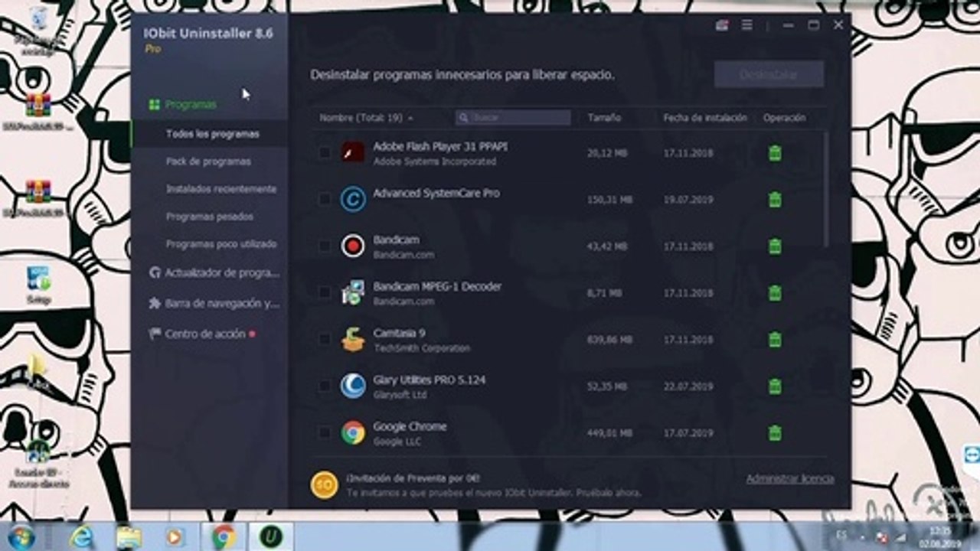Click the uninstall trash icon for Bandicam

click(x=775, y=246)
